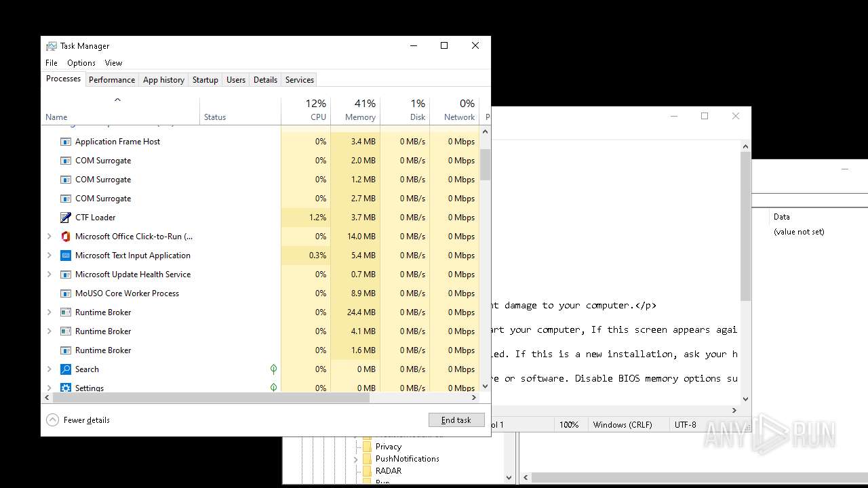Click the scroll down arrow in Task Manager list
The width and height of the screenshot is (868, 488).
click(x=485, y=386)
